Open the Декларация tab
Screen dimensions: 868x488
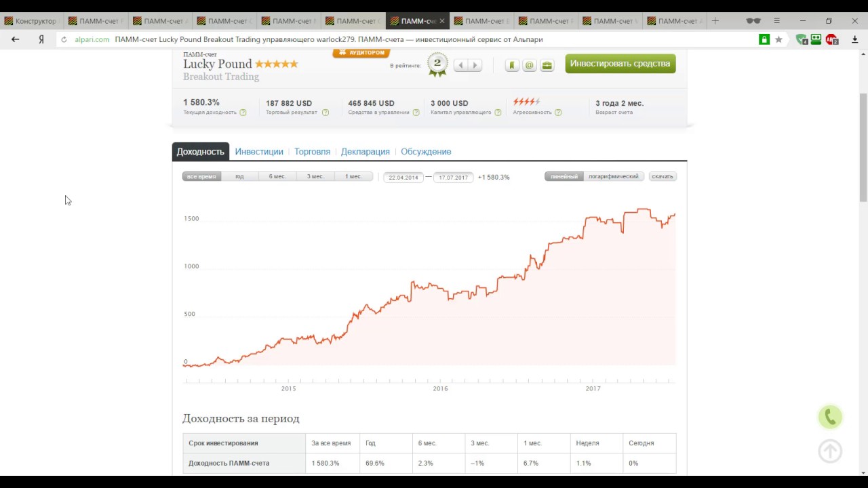(x=366, y=151)
